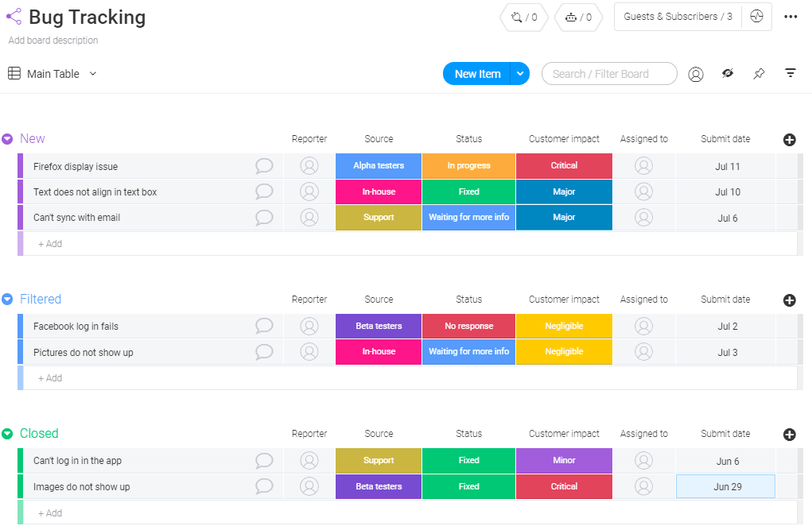Open updates for Firefox display issue via speech bubble

(x=263, y=165)
